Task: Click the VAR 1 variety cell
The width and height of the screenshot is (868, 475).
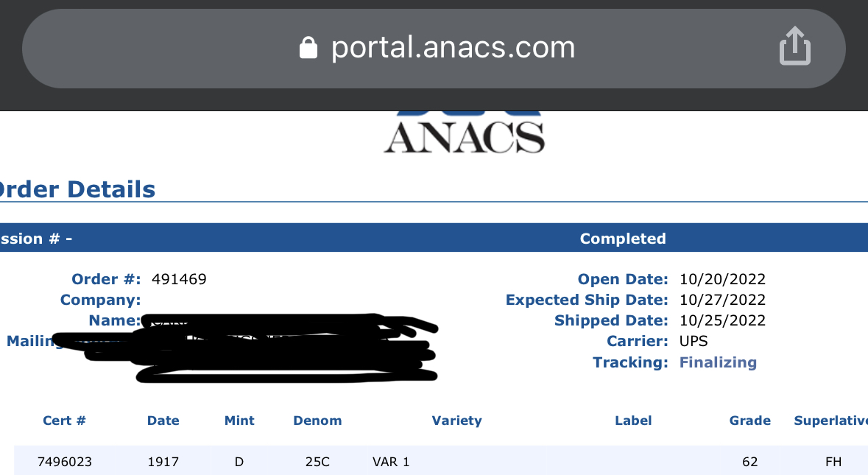Action: click(x=391, y=462)
